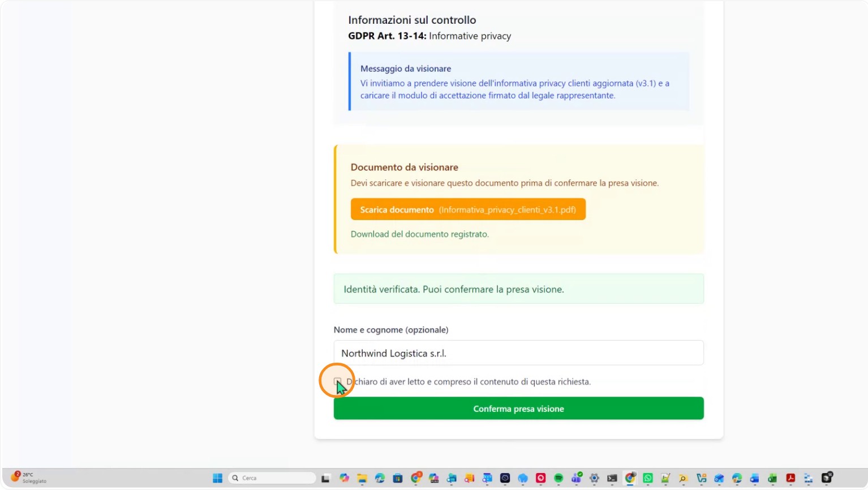Click the 'Nome e cognome (opzionale)' label
The image size is (868, 490).
click(391, 330)
